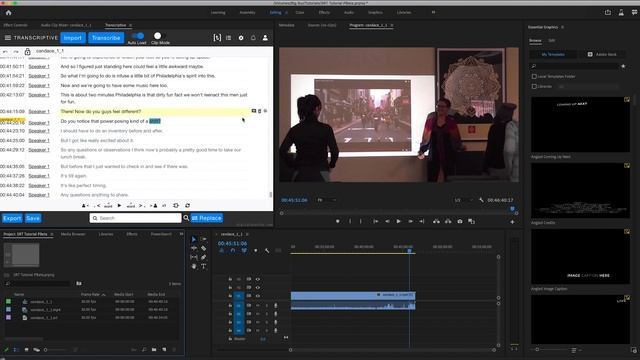
Task: Open the playback resolution 1/2 dropdown
Action: (463, 200)
